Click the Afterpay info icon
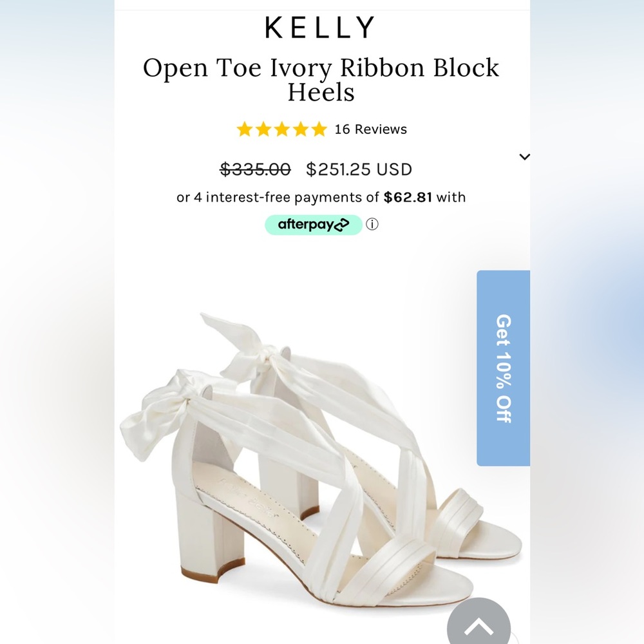Image resolution: width=644 pixels, height=644 pixels. click(x=371, y=224)
